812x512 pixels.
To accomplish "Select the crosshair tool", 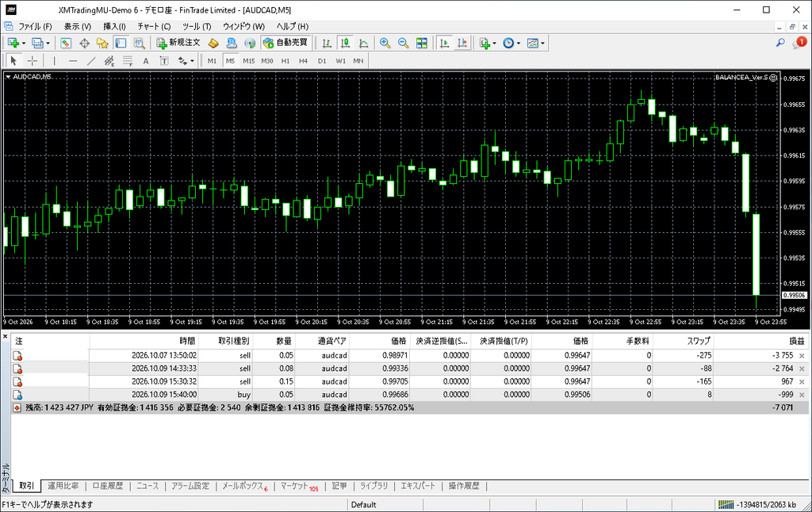I will (x=32, y=60).
